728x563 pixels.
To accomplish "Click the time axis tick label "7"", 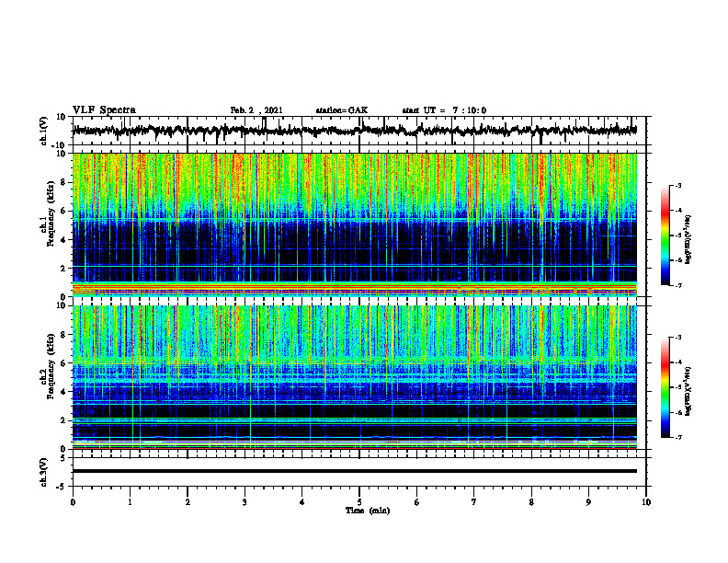I will (474, 502).
